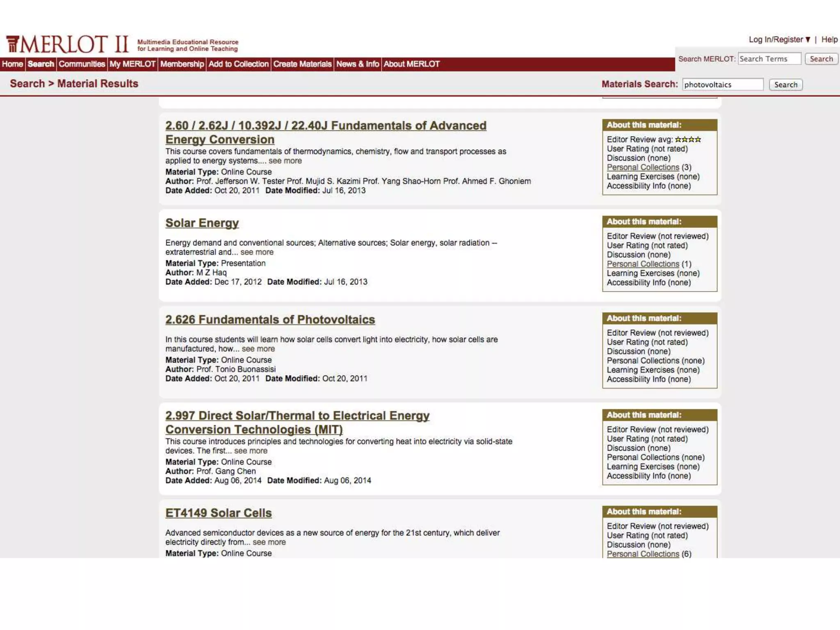This screenshot has width=840, height=630.
Task: Select the My MERLOT menu item
Action: (x=132, y=64)
